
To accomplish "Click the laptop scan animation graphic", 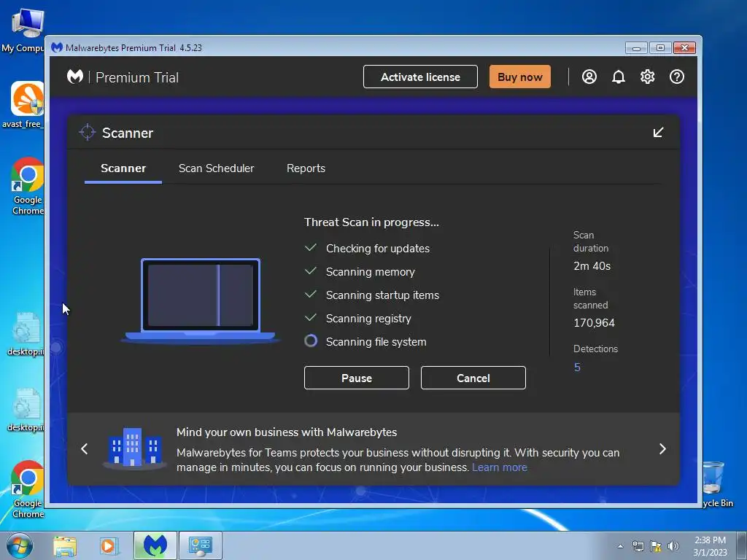I will coord(201,300).
